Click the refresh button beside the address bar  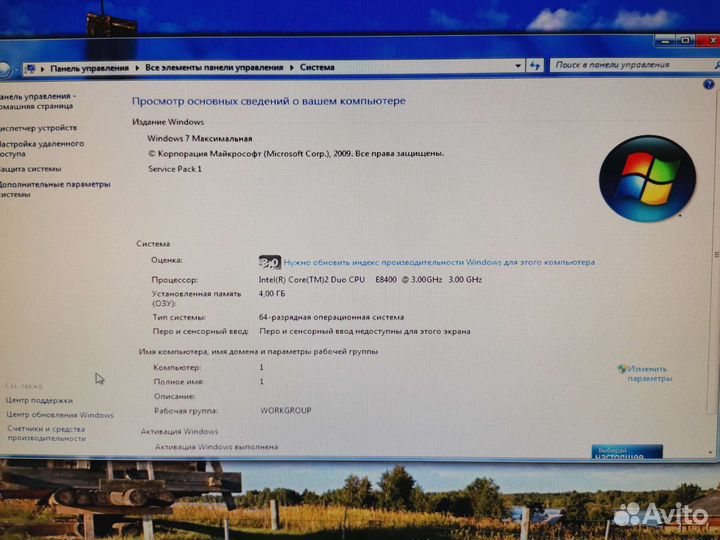coord(535,65)
